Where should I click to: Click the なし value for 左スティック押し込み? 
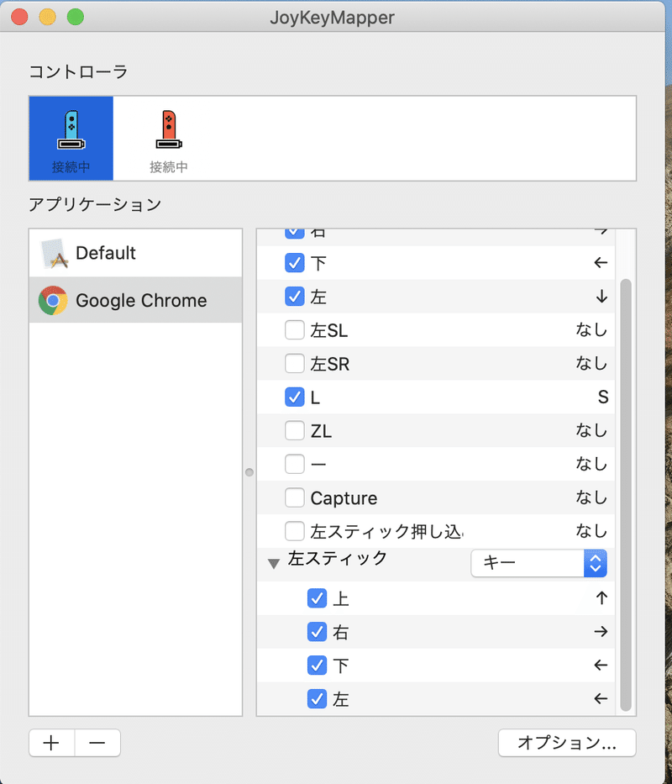591,531
